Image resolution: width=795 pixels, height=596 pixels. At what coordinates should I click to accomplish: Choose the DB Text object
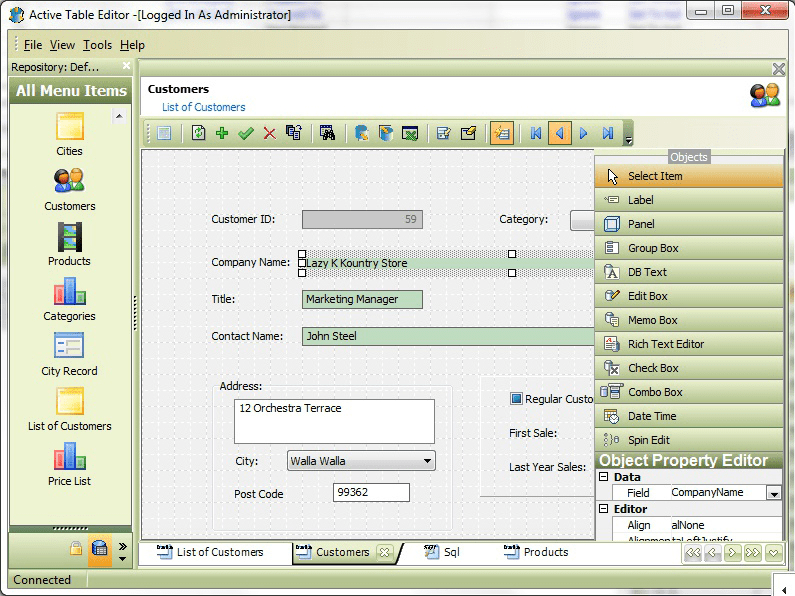[689, 272]
